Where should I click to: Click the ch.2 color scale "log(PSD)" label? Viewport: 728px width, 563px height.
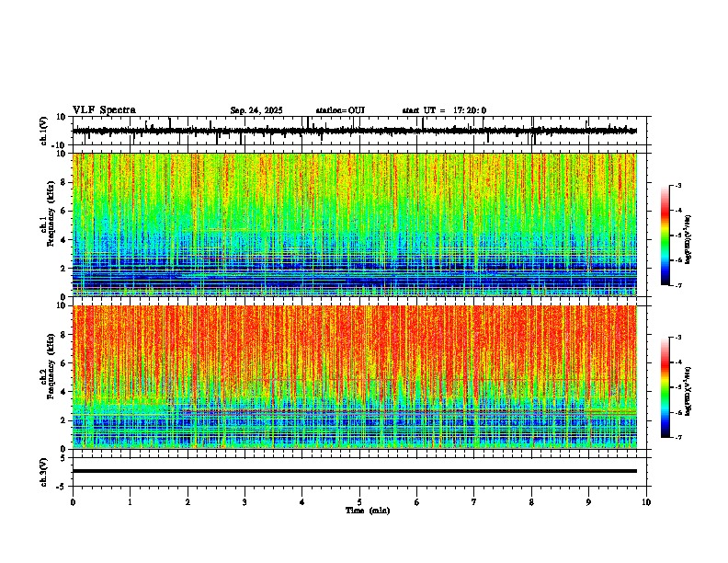coord(688,392)
